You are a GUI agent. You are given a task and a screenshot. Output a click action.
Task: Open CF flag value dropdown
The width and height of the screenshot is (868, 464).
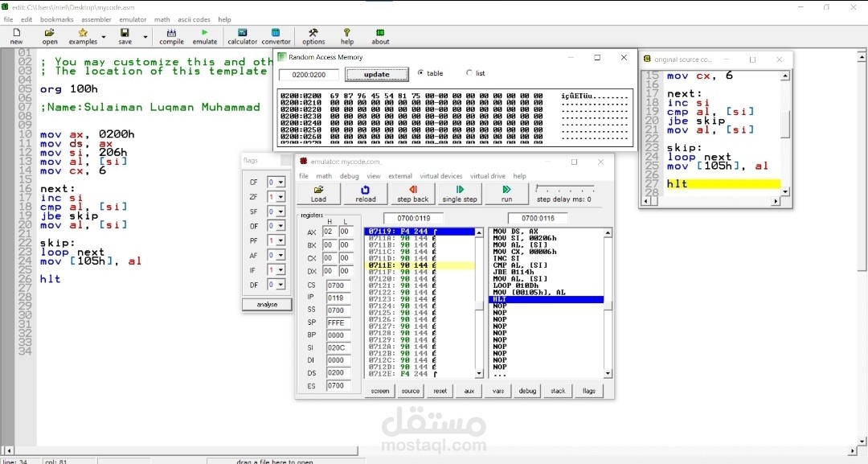pyautogui.click(x=281, y=183)
